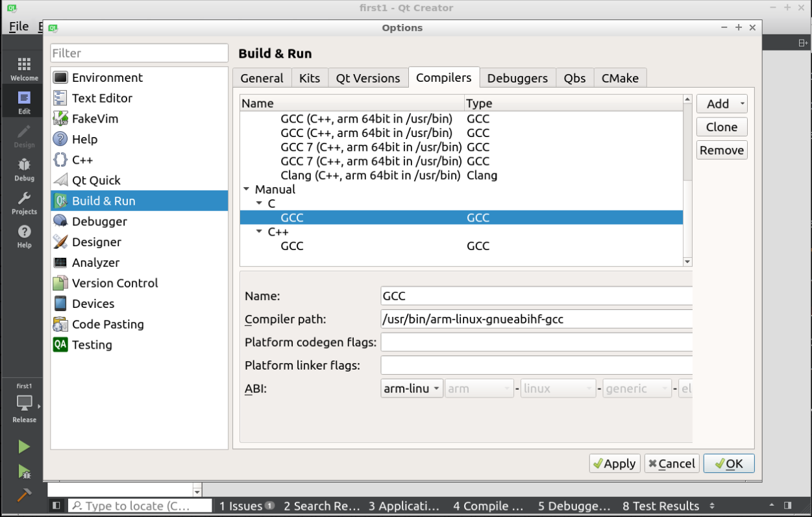Select Version Control options category
812x517 pixels.
coord(140,283)
